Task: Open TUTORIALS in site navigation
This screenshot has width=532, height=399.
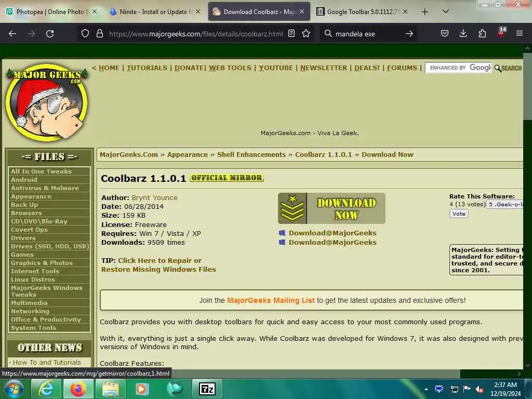Action: pos(147,68)
